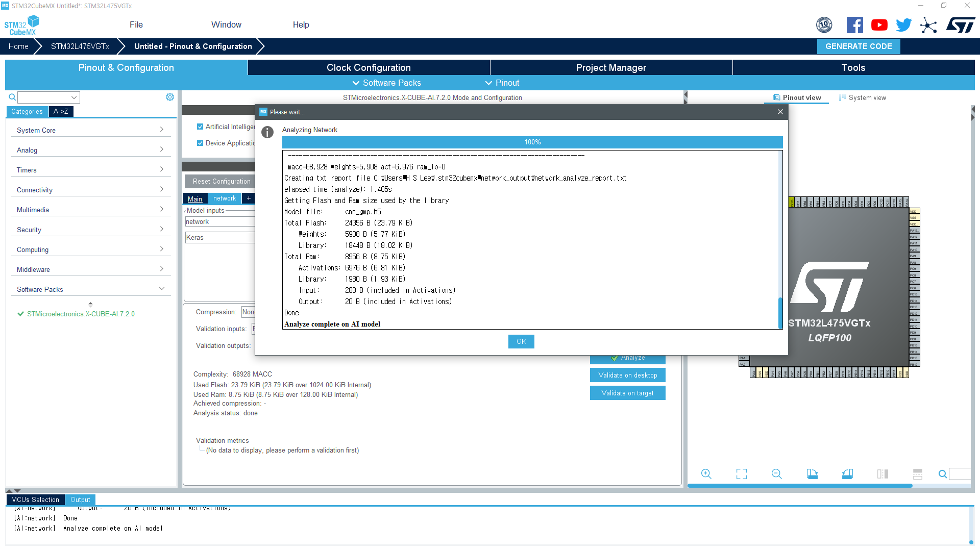Click the fit-to-screen pinout icon
The height and width of the screenshot is (551, 980).
click(742, 474)
